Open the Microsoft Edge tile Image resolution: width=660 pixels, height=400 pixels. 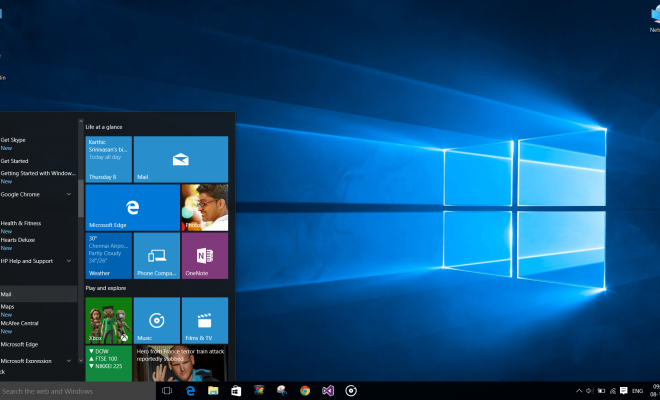point(133,208)
